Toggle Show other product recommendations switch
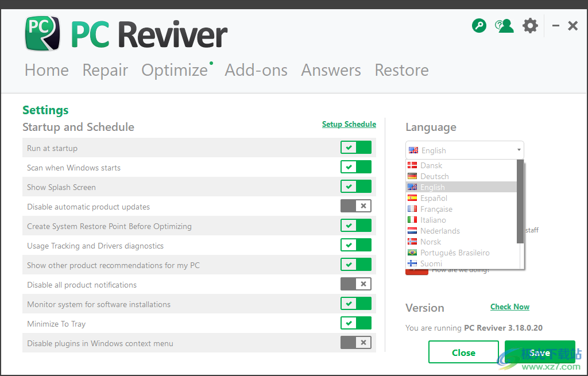 coord(356,264)
